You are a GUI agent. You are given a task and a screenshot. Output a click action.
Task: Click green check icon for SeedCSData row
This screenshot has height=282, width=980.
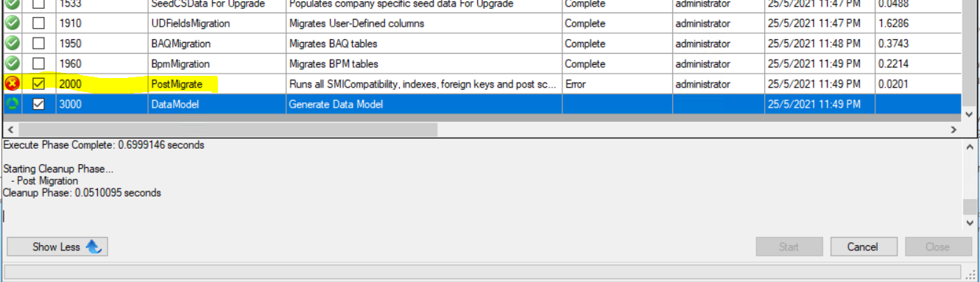click(12, 4)
